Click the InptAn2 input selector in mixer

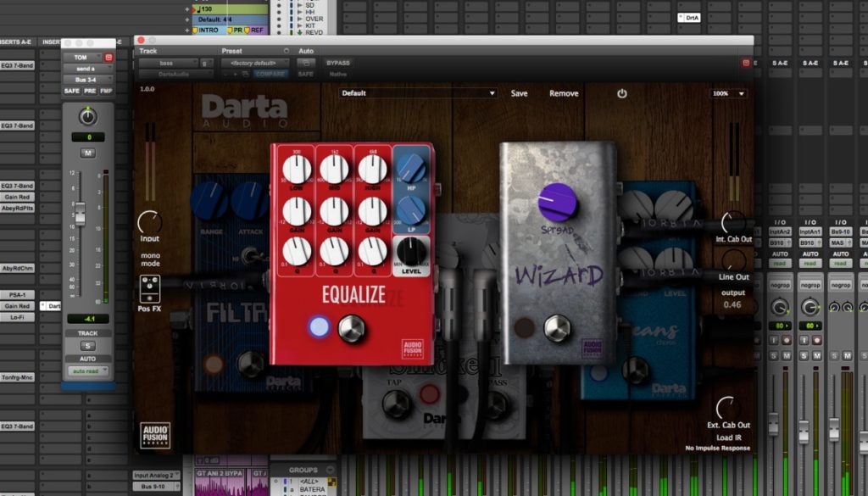780,232
